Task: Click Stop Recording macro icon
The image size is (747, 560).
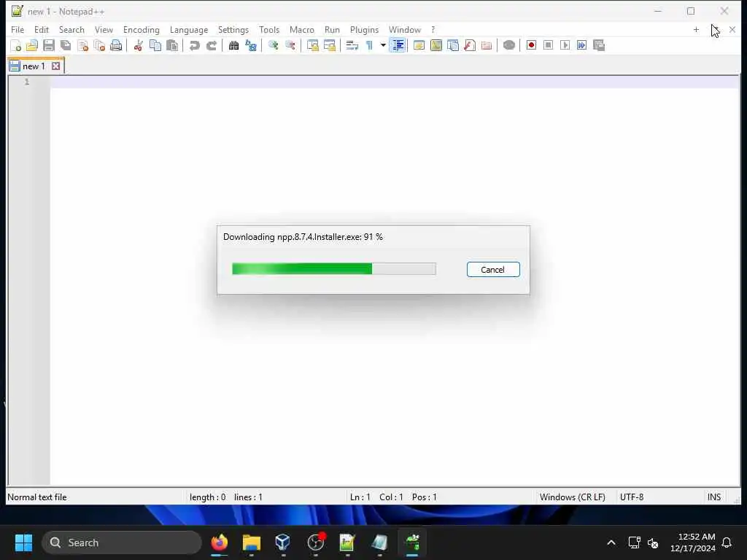Action: pyautogui.click(x=549, y=45)
